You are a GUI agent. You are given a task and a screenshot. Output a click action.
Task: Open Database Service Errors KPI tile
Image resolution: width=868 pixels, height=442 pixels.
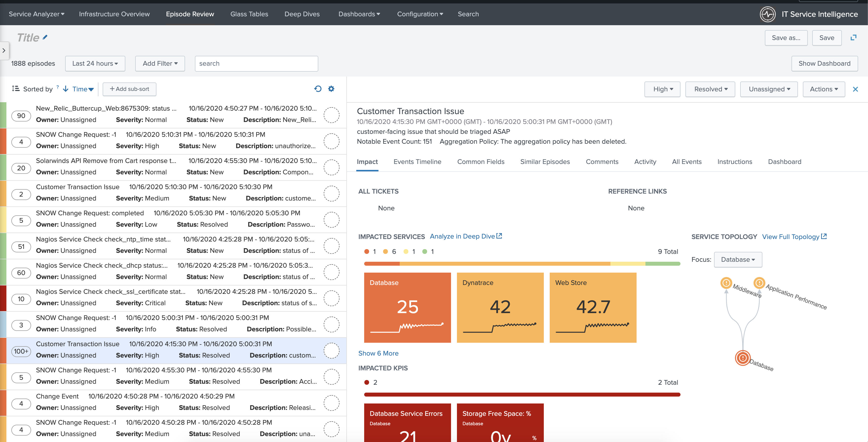coord(407,423)
